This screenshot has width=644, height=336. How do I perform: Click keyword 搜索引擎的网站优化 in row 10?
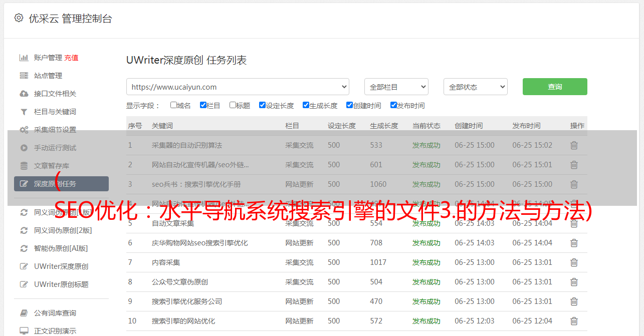pos(183,321)
